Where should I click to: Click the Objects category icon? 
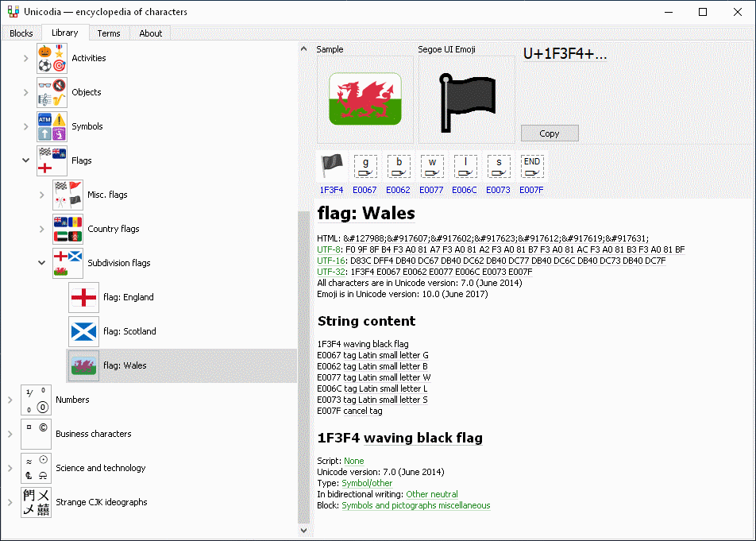tap(52, 93)
